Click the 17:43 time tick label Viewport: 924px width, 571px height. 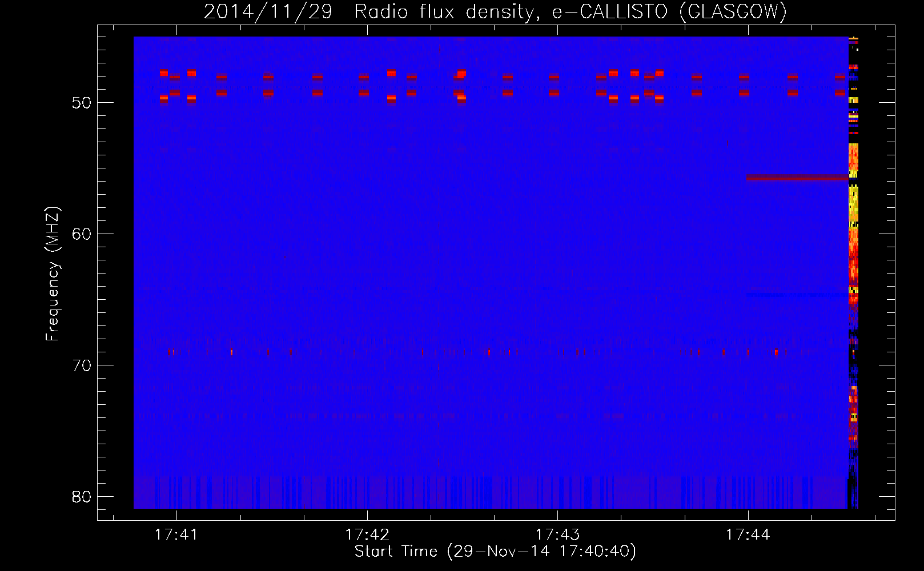[x=557, y=535]
